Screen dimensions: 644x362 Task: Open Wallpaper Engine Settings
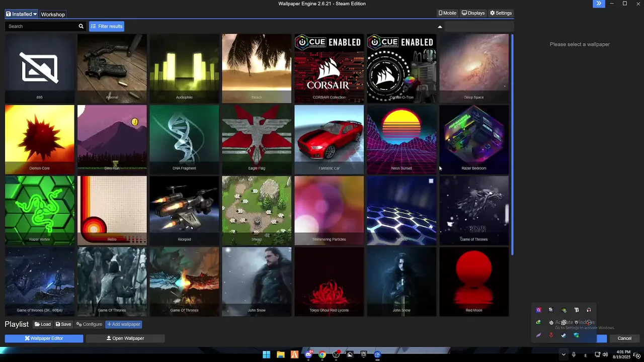tap(501, 13)
